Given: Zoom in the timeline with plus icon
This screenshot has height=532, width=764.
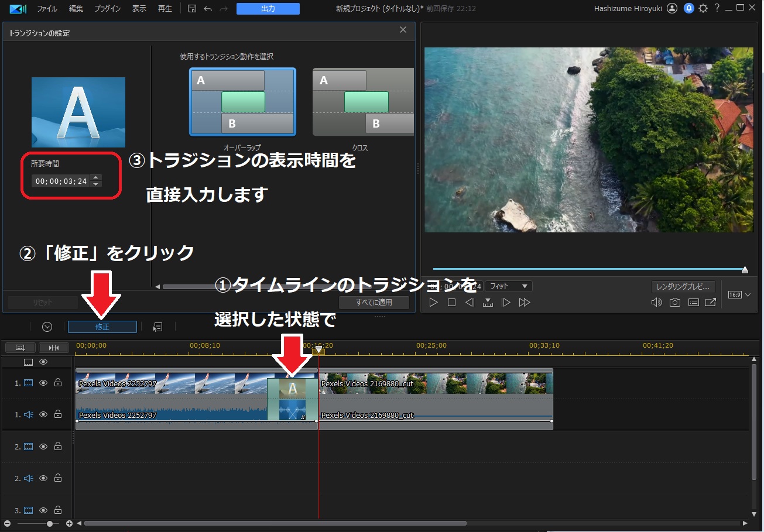Looking at the screenshot, I should click(69, 523).
